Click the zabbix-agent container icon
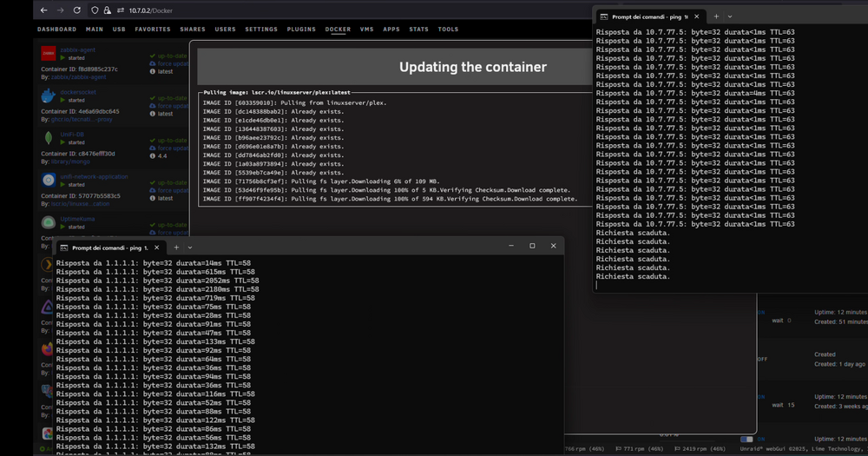Image resolution: width=868 pixels, height=456 pixels. click(x=48, y=53)
